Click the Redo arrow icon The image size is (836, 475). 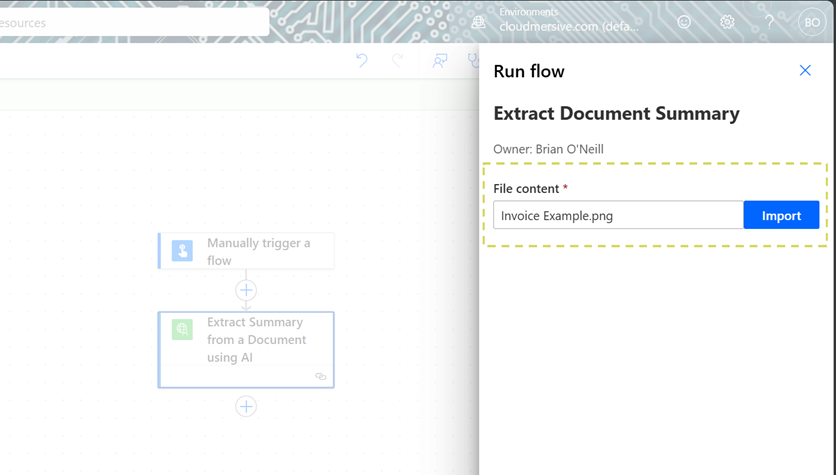(x=398, y=60)
